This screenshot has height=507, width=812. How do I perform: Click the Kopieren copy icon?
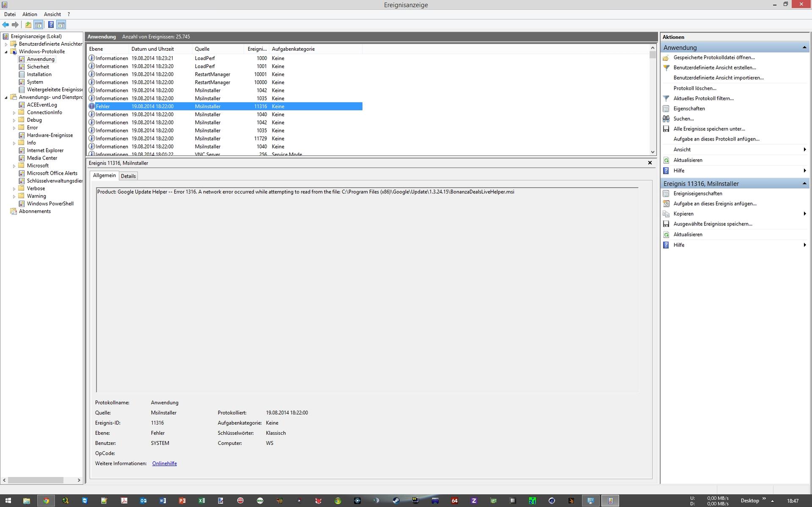click(666, 214)
